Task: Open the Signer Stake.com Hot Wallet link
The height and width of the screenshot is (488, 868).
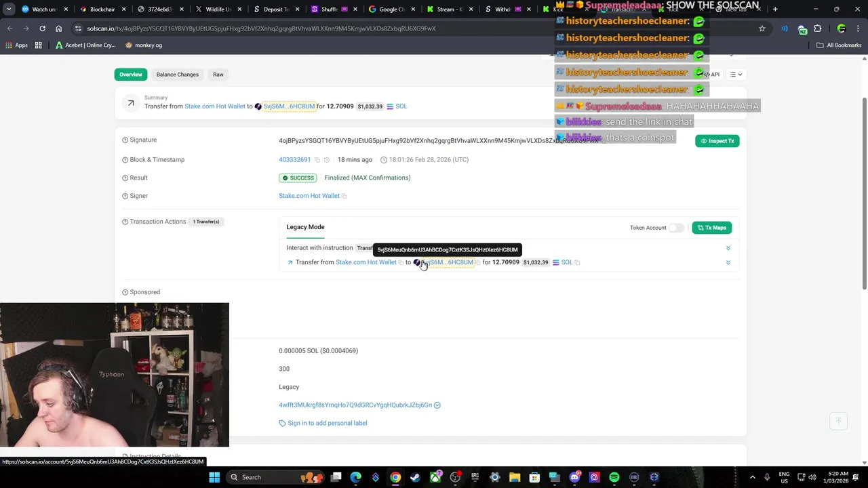Action: tap(309, 196)
